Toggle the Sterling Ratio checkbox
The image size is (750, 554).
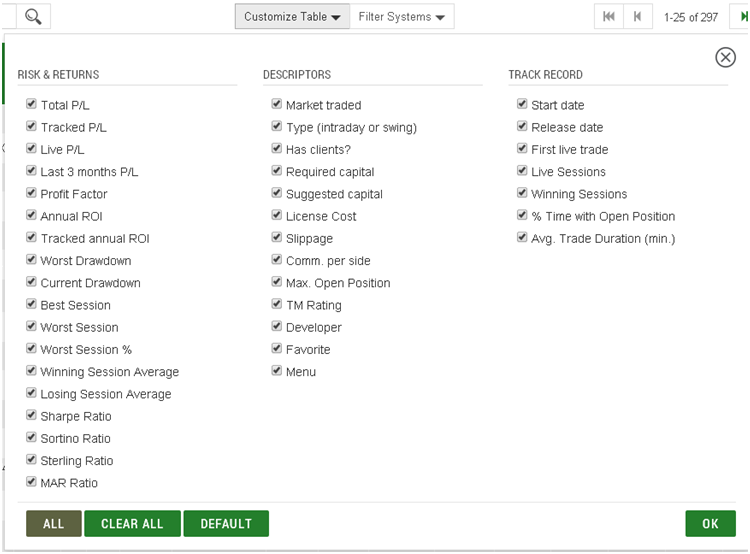tap(31, 460)
